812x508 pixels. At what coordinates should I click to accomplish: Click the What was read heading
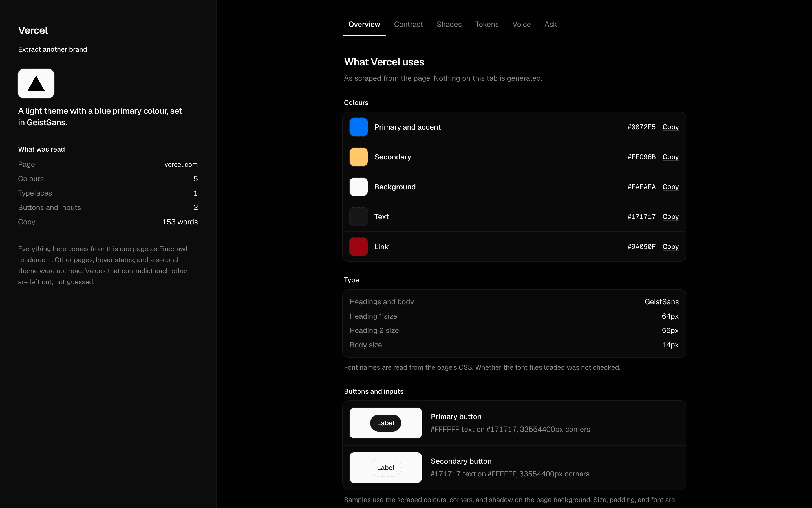[41, 149]
